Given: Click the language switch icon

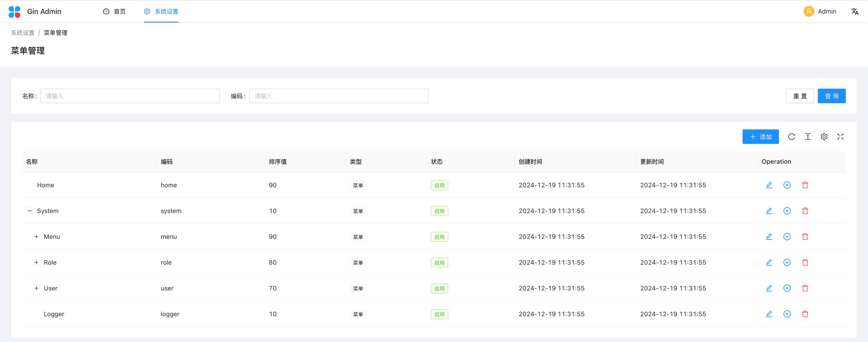Looking at the screenshot, I should point(854,12).
